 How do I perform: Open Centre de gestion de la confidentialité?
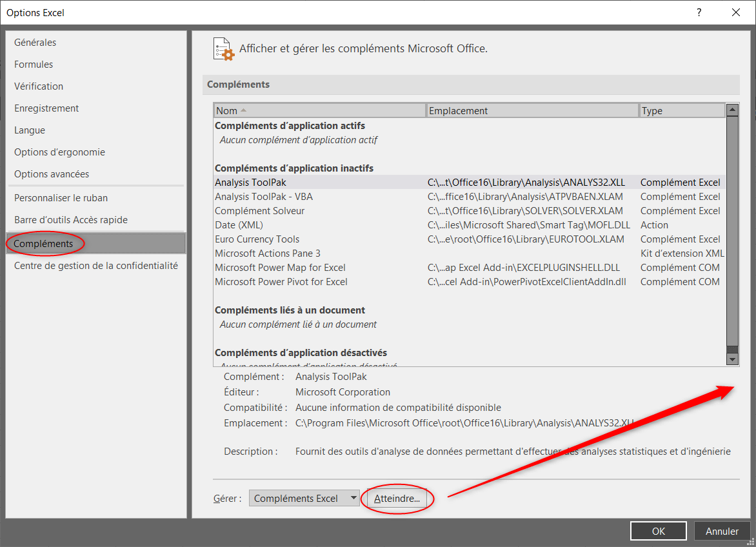95,266
